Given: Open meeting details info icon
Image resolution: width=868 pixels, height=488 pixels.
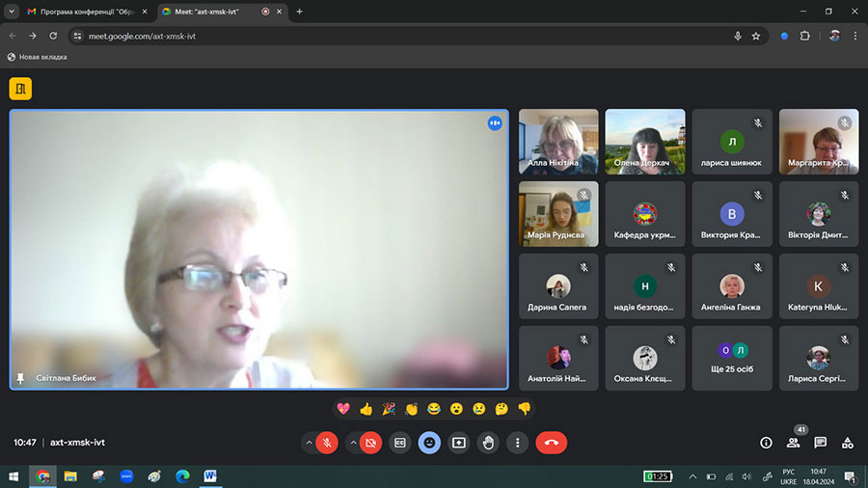Looking at the screenshot, I should (766, 443).
